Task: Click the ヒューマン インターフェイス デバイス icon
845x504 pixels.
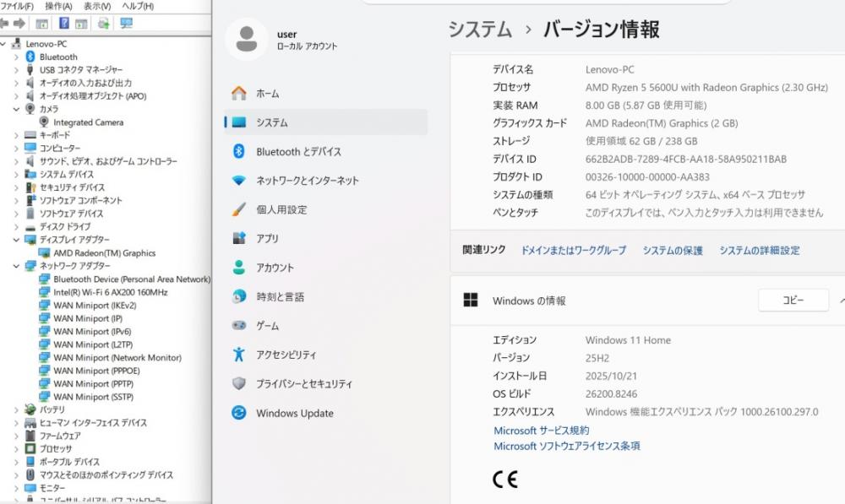Action: point(30,423)
